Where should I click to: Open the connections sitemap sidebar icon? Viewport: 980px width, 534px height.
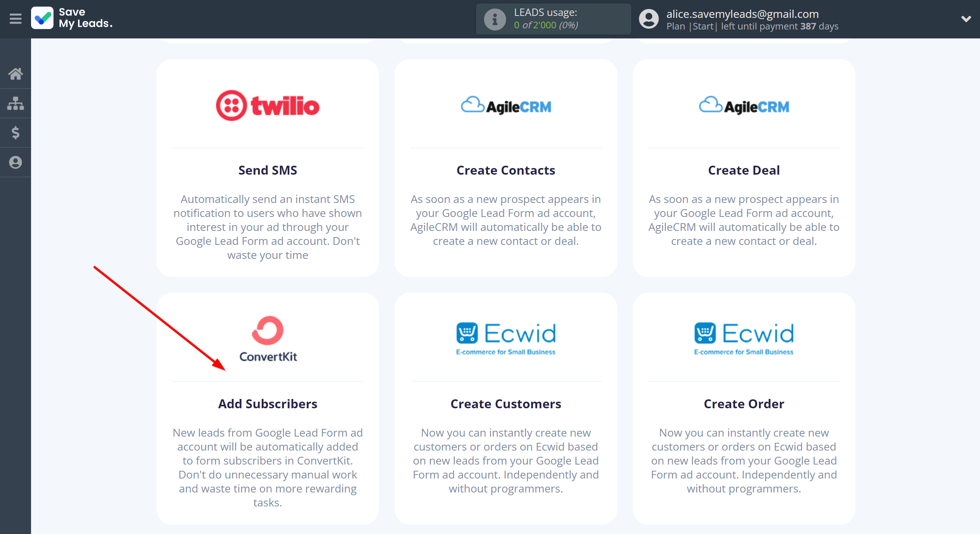click(x=16, y=103)
